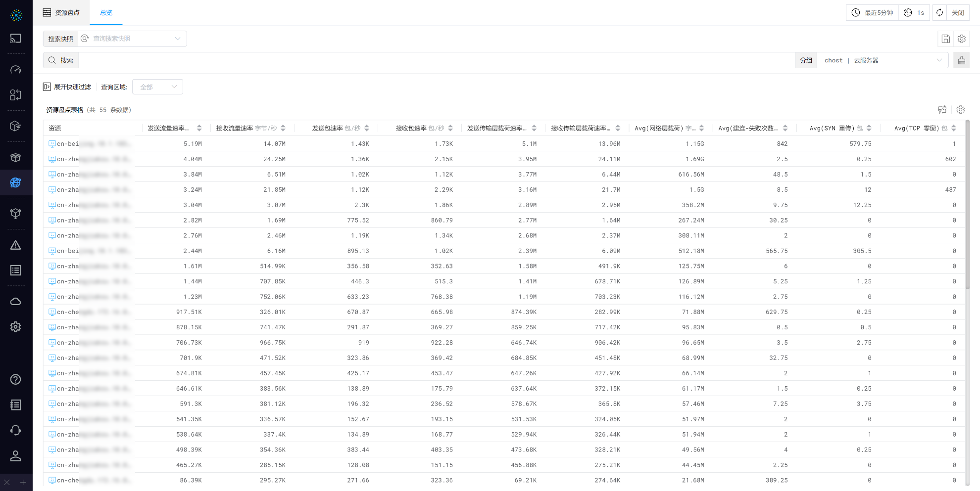The height and width of the screenshot is (491, 980).
Task: Click the 最近5分钟 time range button
Action: click(x=872, y=13)
